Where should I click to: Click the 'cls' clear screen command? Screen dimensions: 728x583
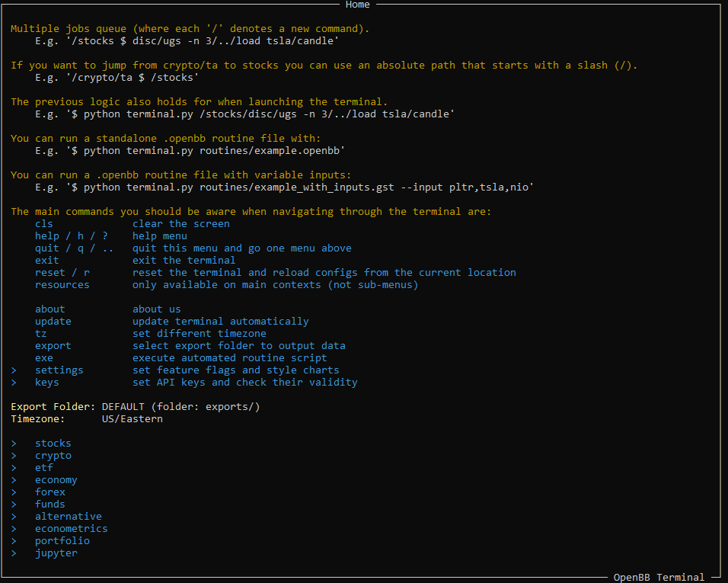(44, 224)
